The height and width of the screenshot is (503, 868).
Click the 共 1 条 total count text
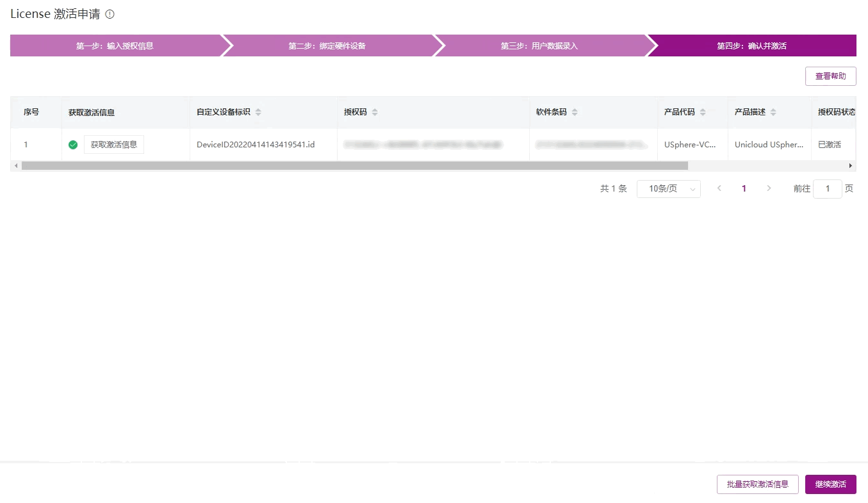(x=613, y=188)
